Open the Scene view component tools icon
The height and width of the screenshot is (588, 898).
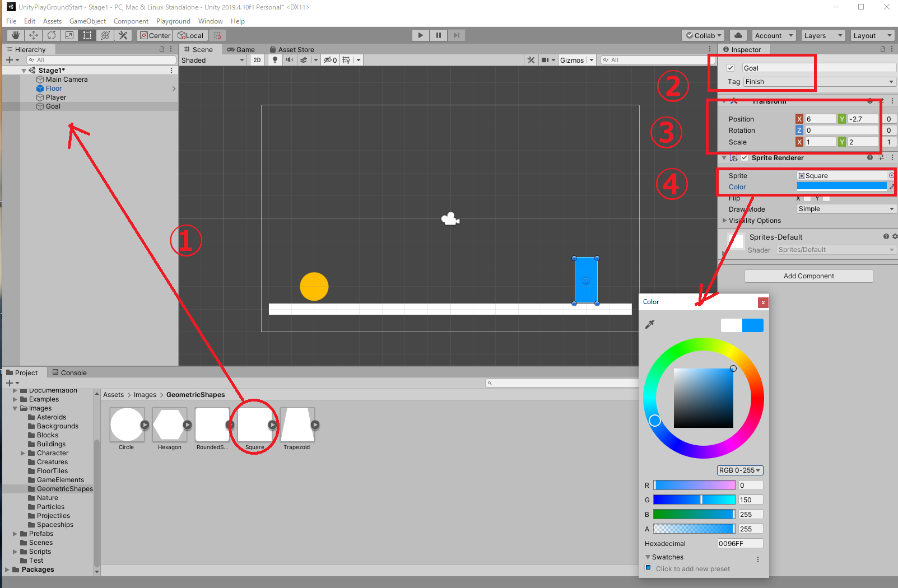pos(531,60)
